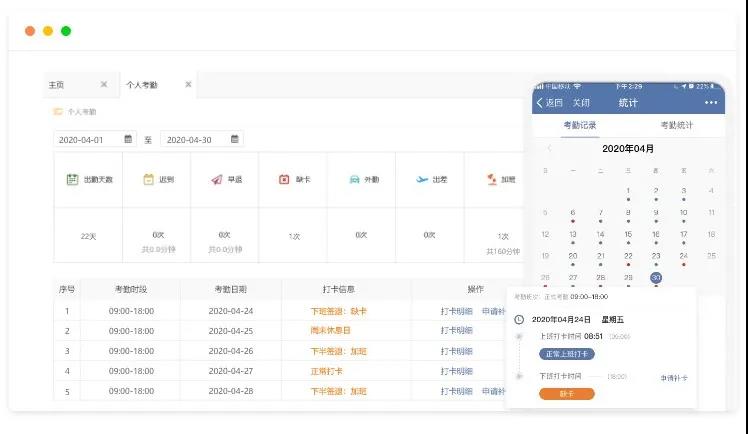Click date cell 2020-04-26
748x434 pixels.
coord(231,351)
